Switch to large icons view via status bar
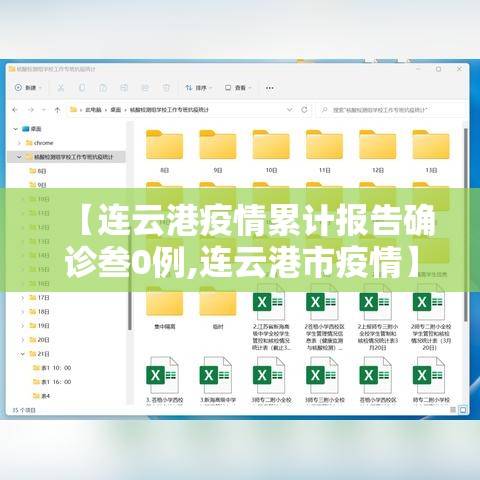 [463, 410]
